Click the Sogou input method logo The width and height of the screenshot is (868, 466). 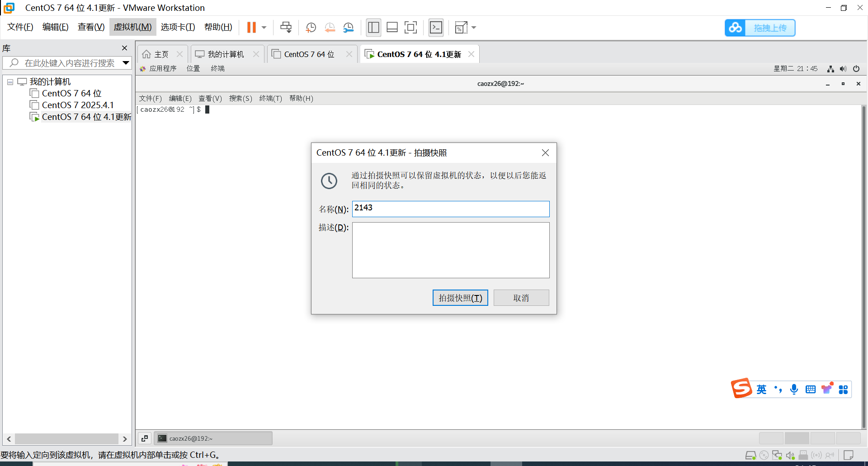[741, 388]
